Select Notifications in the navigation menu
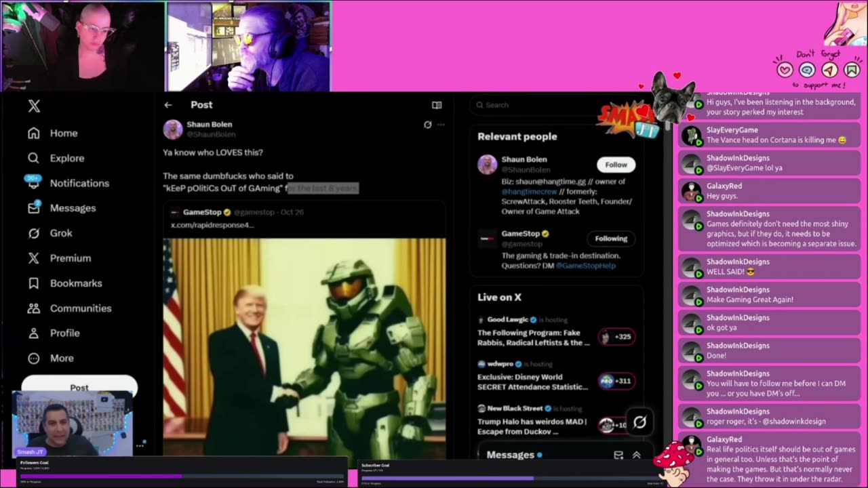This screenshot has width=868, height=488. (79, 183)
